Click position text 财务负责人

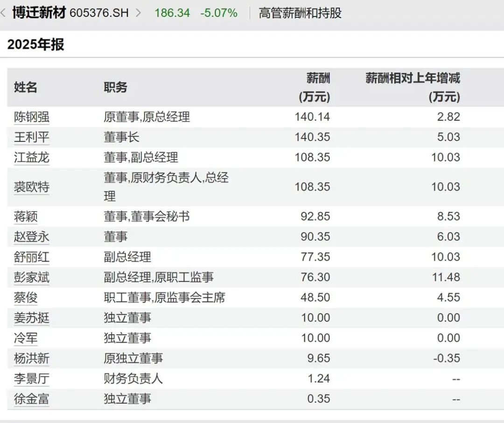133,379
